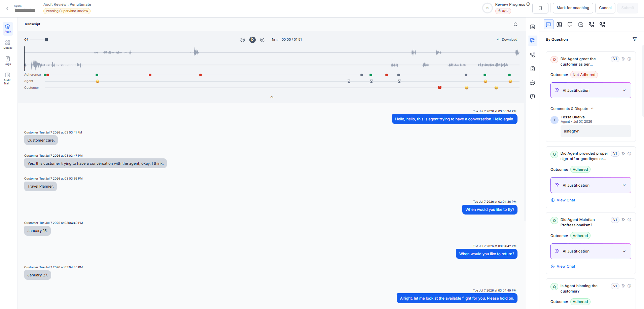This screenshot has width=644, height=309.
Task: Click AI sparkle icon on sign-off question
Action: [623, 154]
